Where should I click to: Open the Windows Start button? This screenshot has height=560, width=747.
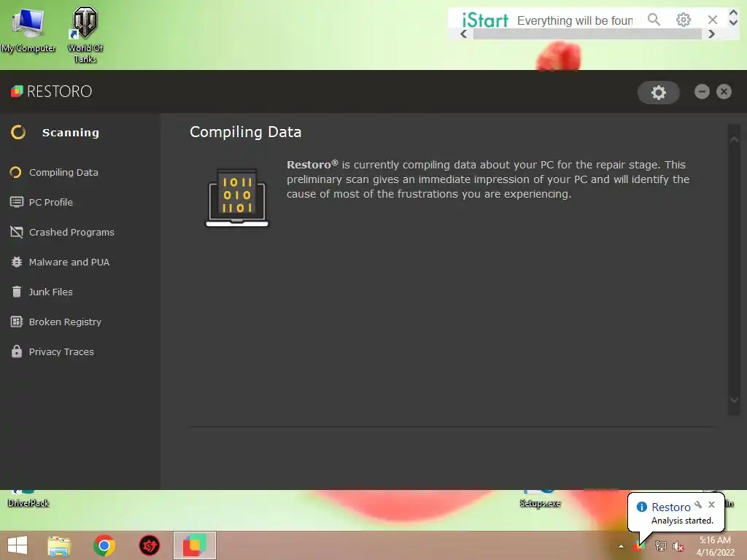(x=18, y=545)
